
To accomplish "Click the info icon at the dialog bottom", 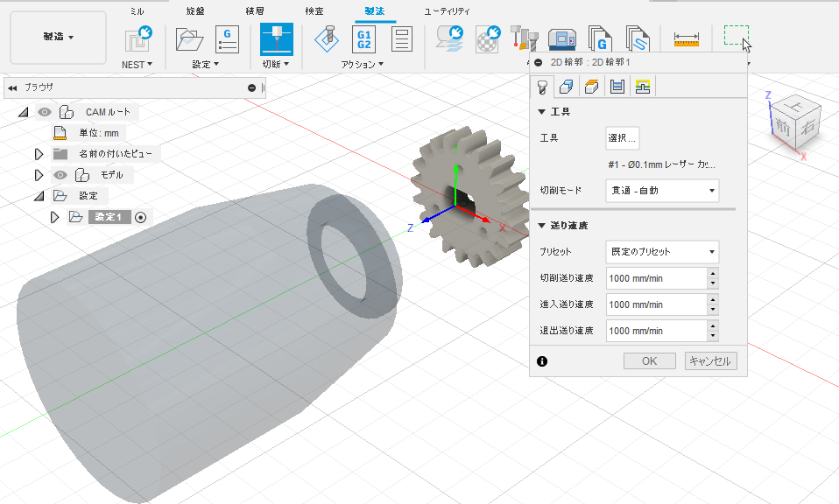I will (x=542, y=361).
